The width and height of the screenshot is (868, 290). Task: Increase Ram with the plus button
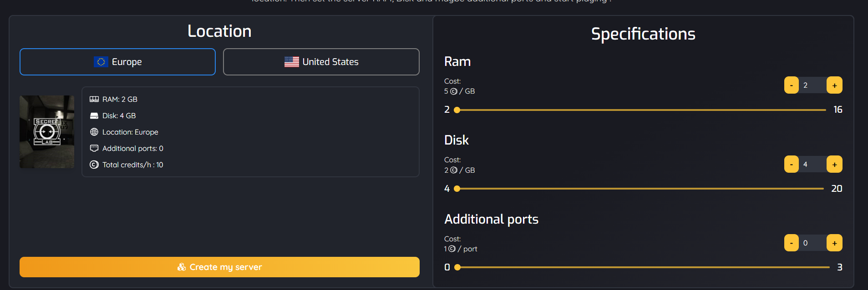(x=834, y=85)
